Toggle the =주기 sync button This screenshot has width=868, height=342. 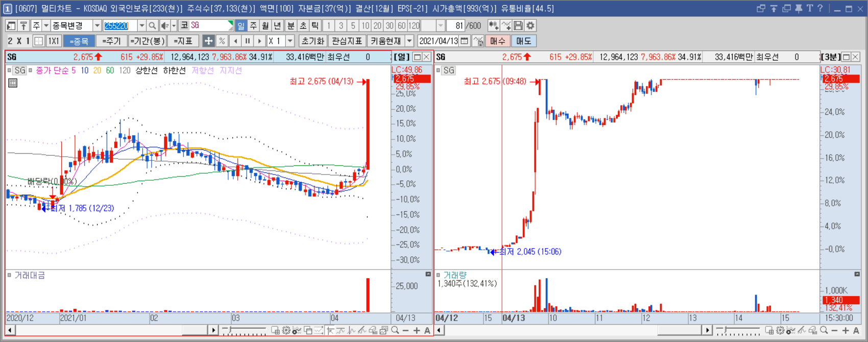coord(111,41)
